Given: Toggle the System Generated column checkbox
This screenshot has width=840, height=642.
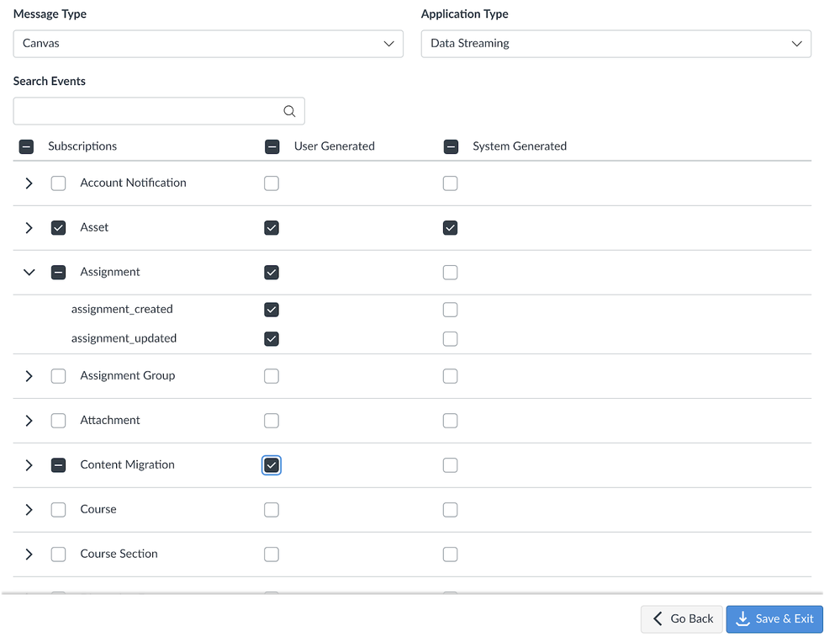Looking at the screenshot, I should [452, 146].
